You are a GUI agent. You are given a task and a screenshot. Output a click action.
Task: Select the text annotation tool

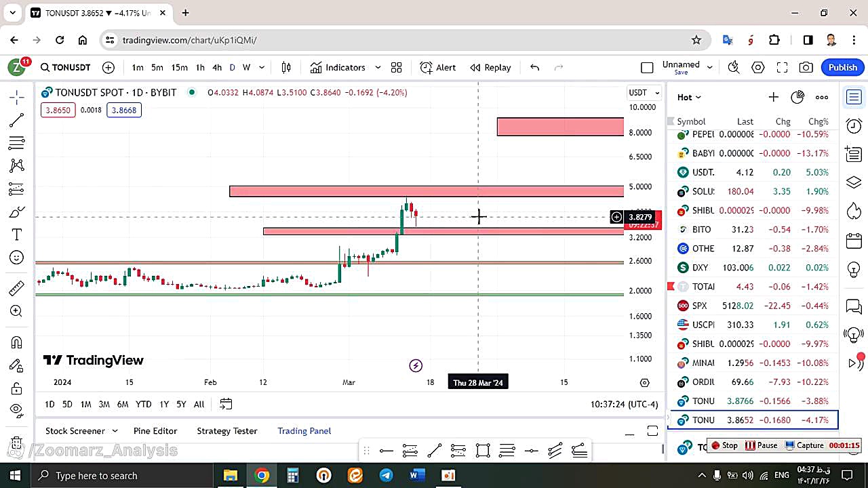pyautogui.click(x=17, y=235)
